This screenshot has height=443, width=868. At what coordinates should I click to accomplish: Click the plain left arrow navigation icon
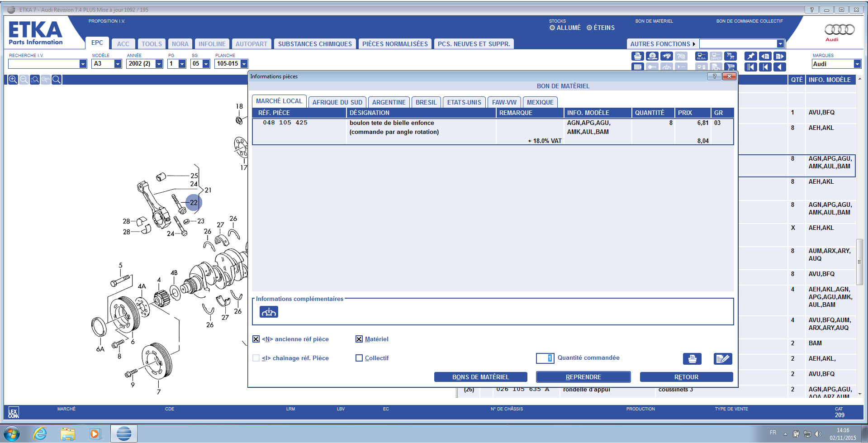(780, 67)
